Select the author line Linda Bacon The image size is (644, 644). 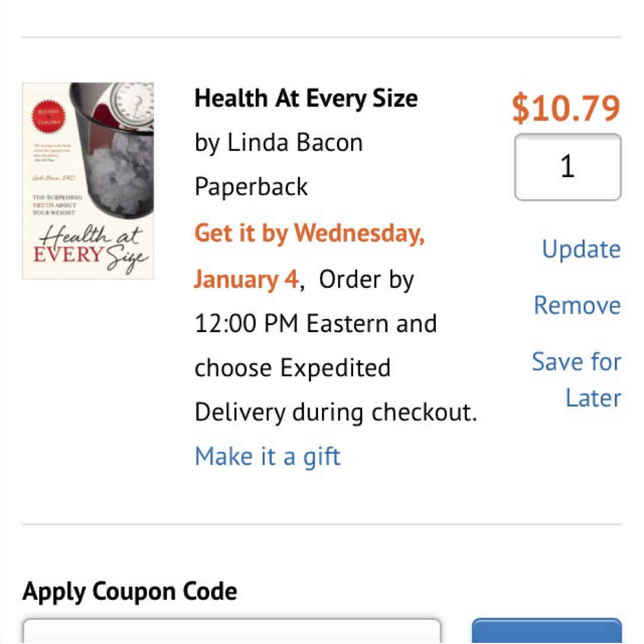point(278,143)
